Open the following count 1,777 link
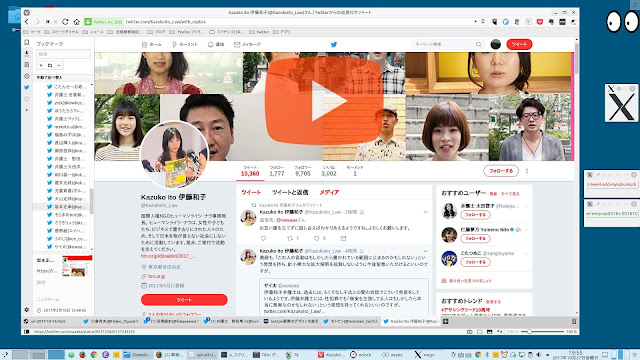The image size is (640, 360). pyautogui.click(x=276, y=171)
